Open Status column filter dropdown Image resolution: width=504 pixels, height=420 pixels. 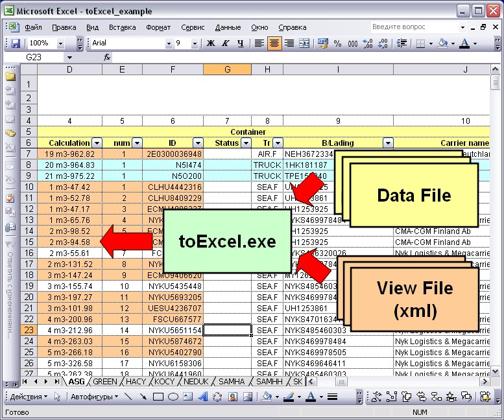[x=246, y=143]
